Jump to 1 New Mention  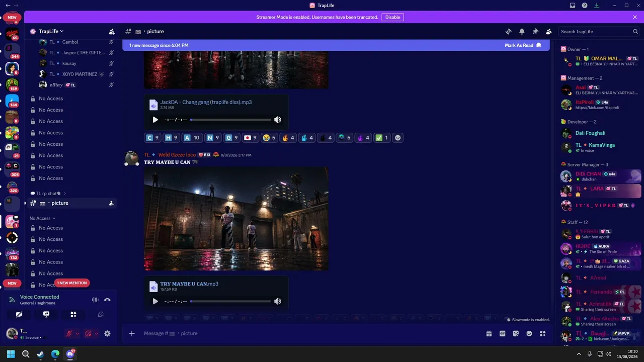coord(72,283)
